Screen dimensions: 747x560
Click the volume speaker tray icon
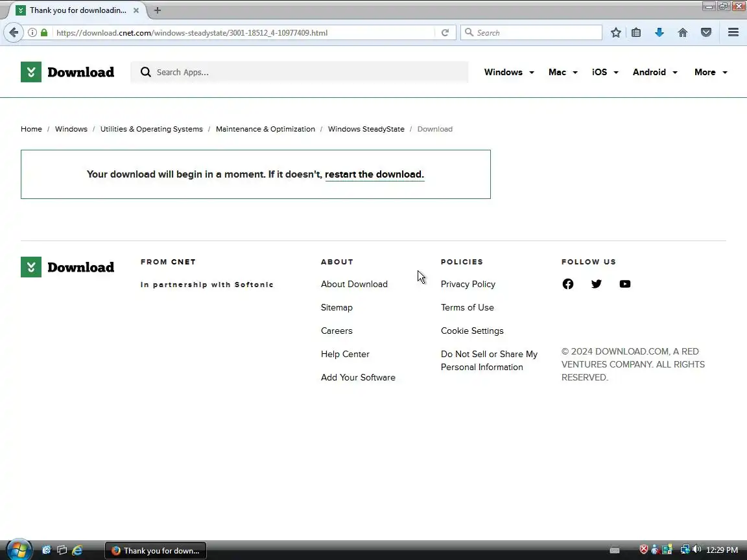pos(696,550)
